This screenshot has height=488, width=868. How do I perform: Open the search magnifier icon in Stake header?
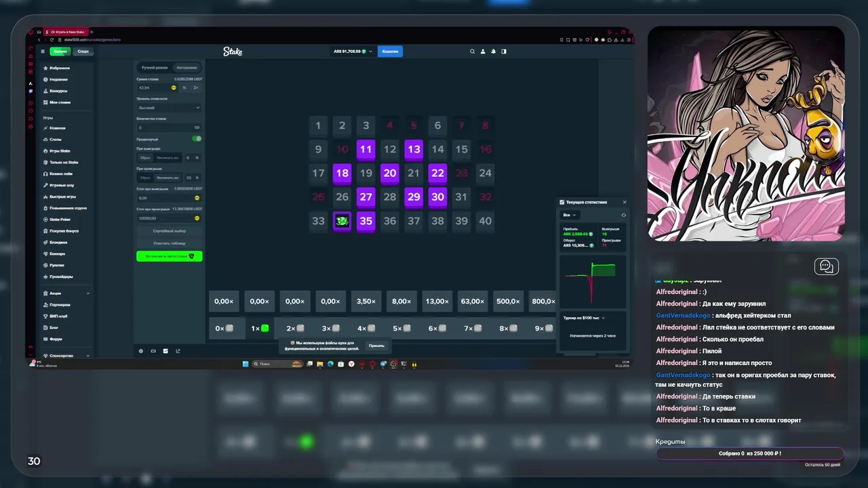[x=473, y=52]
